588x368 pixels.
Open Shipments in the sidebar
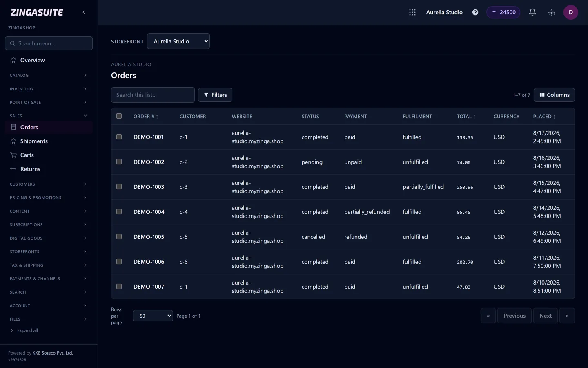[x=49, y=141]
